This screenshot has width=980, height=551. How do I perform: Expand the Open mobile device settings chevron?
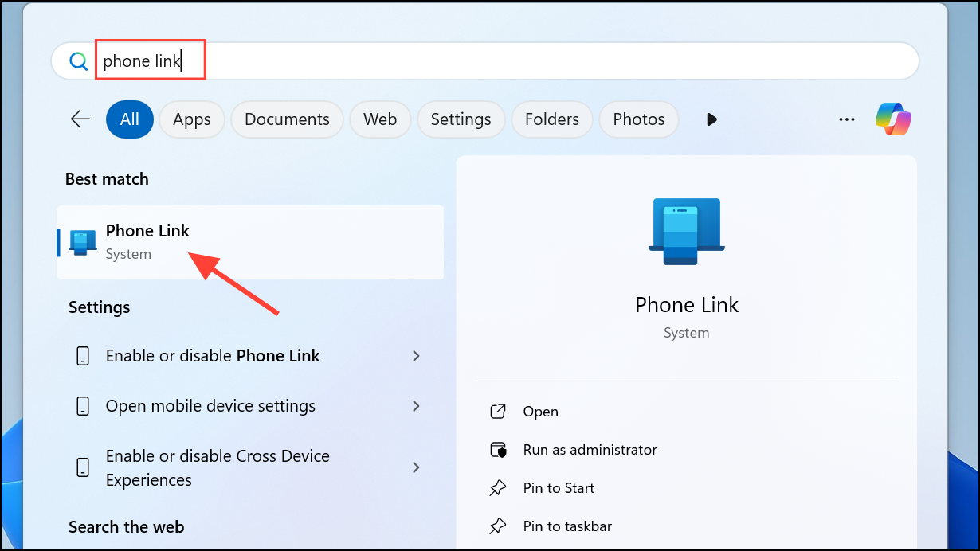point(416,406)
